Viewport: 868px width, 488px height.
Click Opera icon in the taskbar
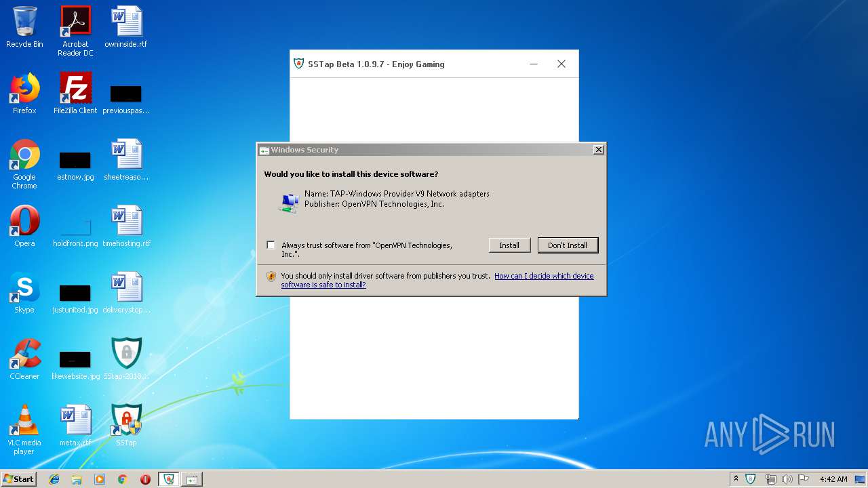pos(145,479)
